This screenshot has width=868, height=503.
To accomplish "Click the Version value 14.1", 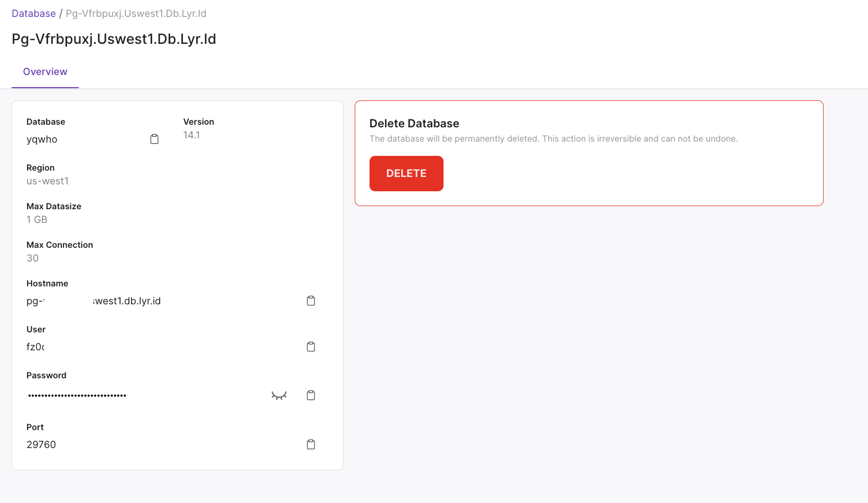I will click(x=191, y=135).
